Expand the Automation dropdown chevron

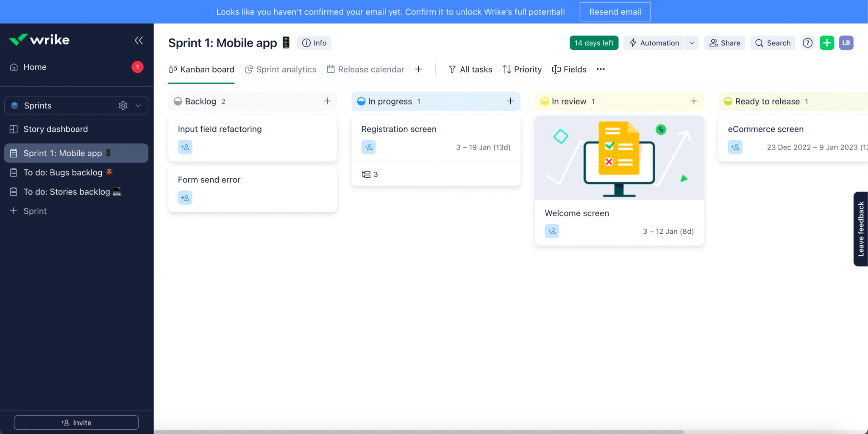pos(692,43)
